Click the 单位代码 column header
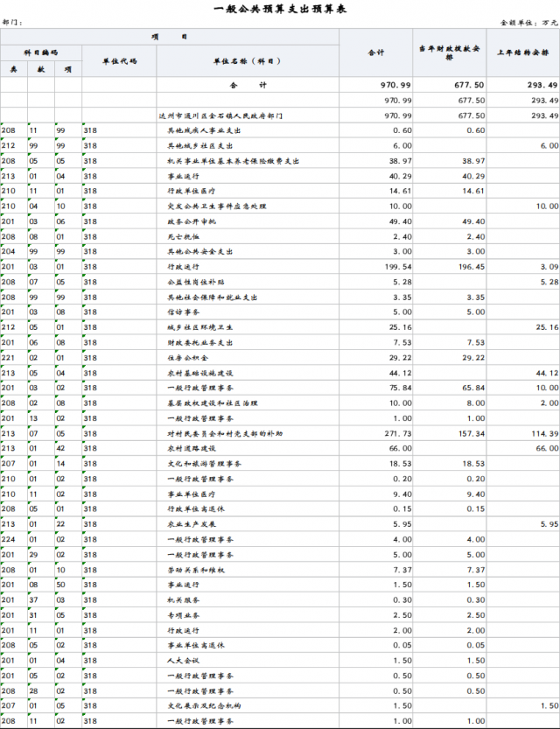560x729 pixels. (x=119, y=60)
